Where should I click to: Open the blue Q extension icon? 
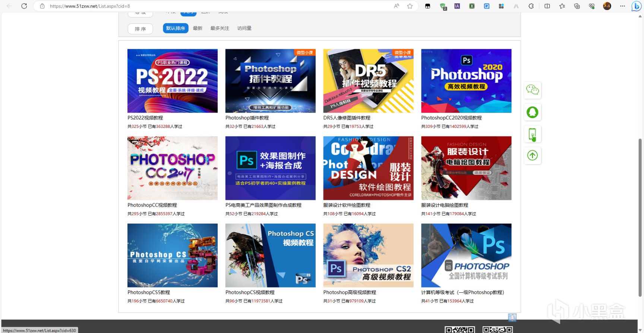(487, 6)
